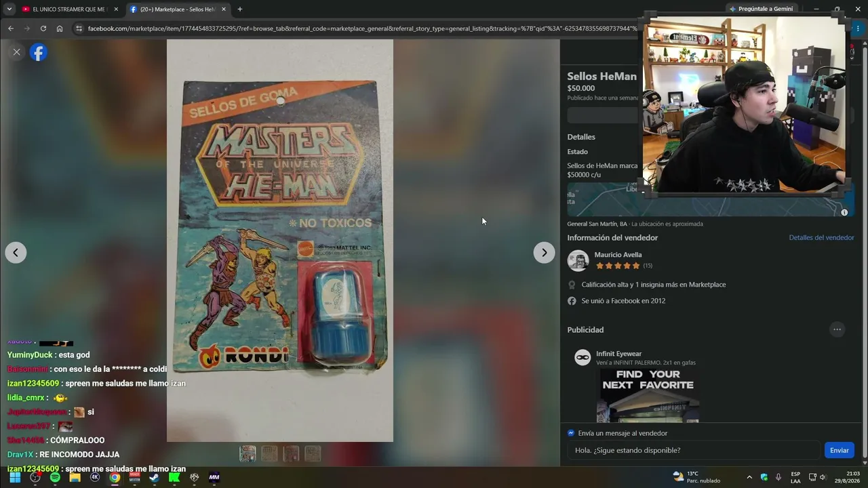Screen dimensions: 868x488
Task: Open Voicemeeter from the taskbar
Action: 134,477
